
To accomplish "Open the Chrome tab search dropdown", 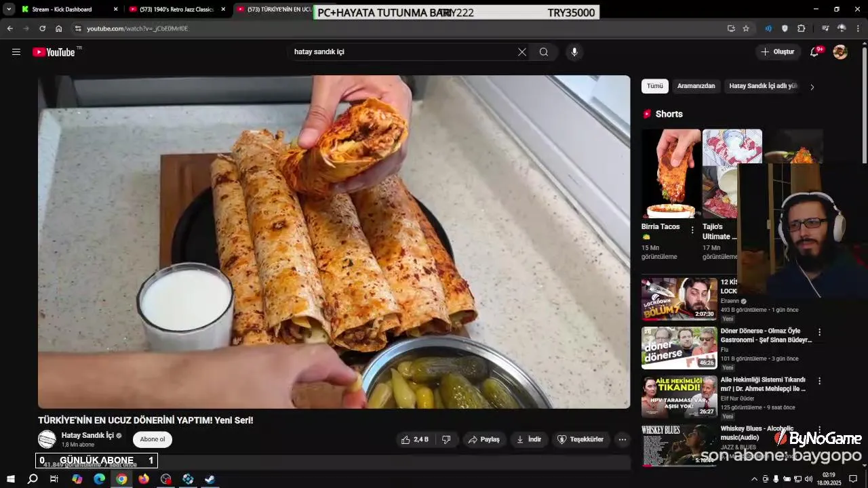I will 8,9.
